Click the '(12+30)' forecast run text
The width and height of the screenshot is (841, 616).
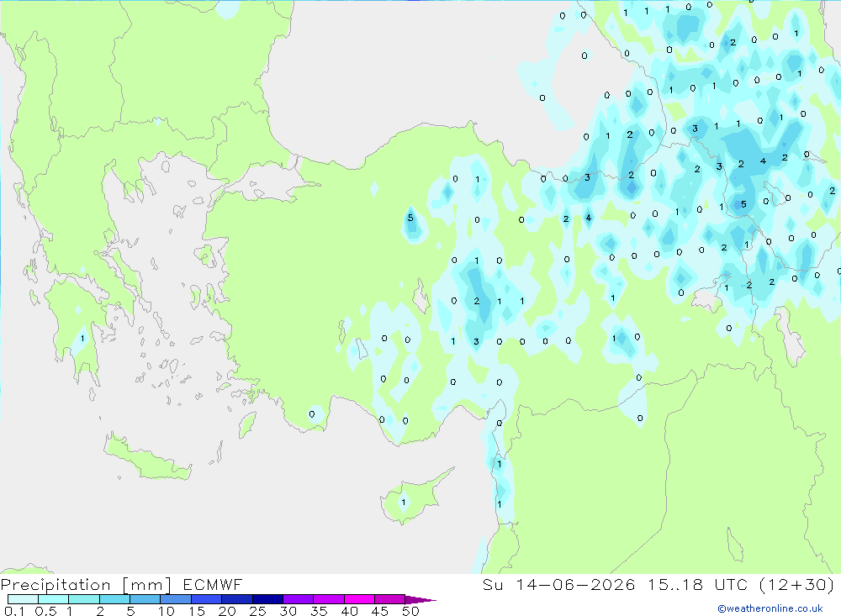pyautogui.click(x=797, y=584)
